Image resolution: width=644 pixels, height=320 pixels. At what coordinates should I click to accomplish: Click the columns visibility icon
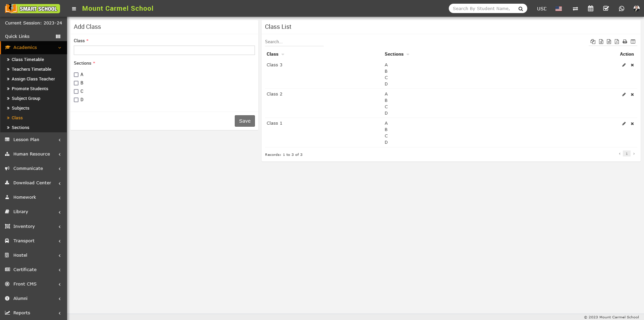point(633,42)
